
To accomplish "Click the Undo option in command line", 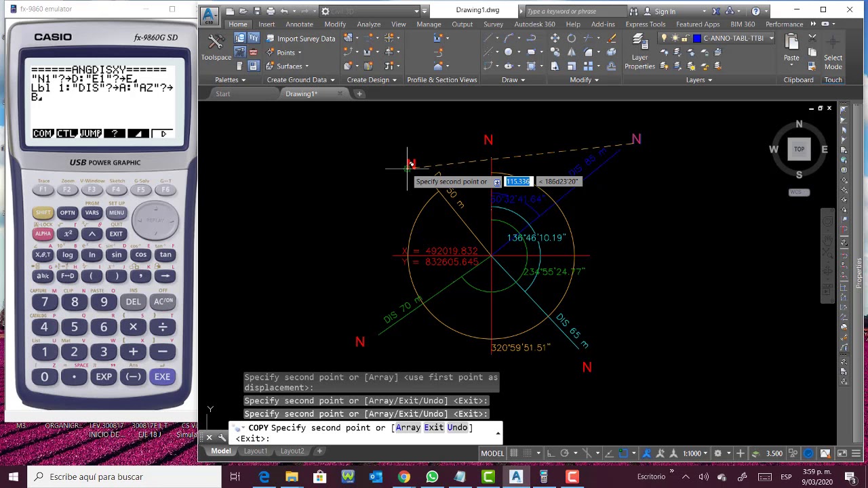I will [457, 428].
